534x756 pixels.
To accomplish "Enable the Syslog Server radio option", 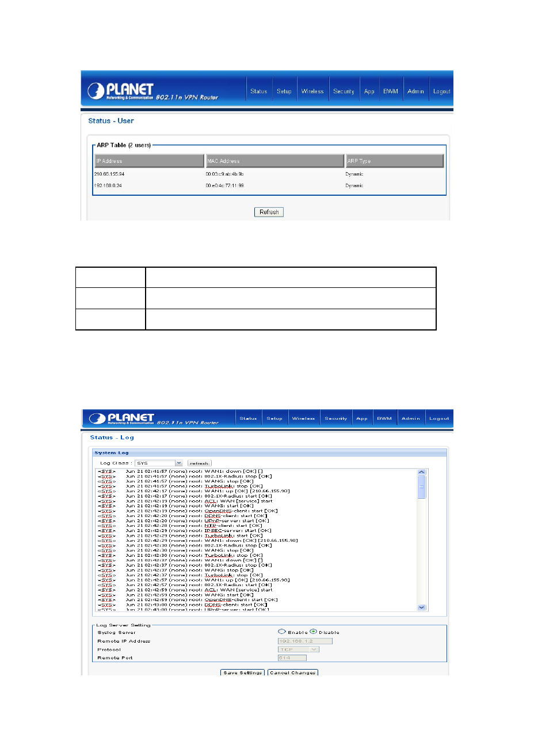I will click(282, 632).
